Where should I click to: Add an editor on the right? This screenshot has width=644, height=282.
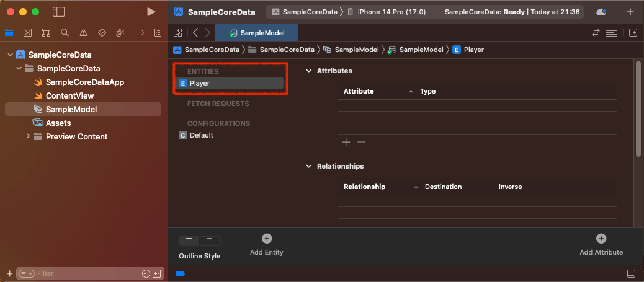pos(633,33)
